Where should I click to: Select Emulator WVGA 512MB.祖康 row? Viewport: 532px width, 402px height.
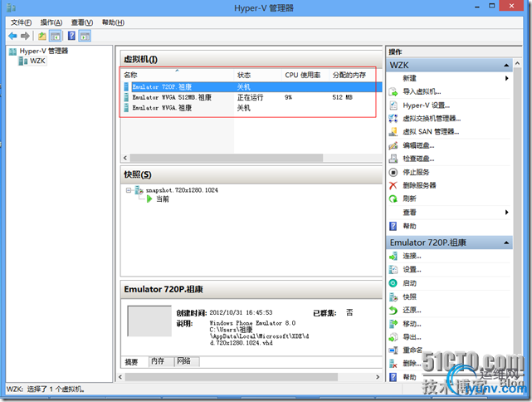[x=252, y=97]
